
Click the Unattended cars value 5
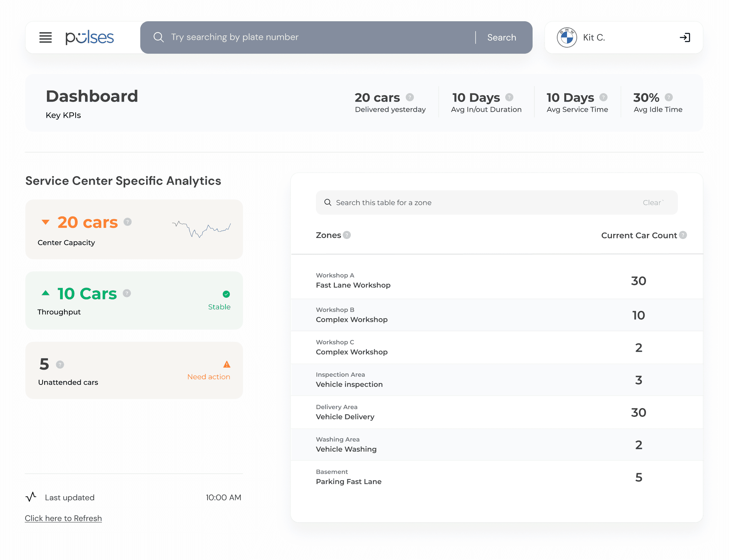point(44,364)
